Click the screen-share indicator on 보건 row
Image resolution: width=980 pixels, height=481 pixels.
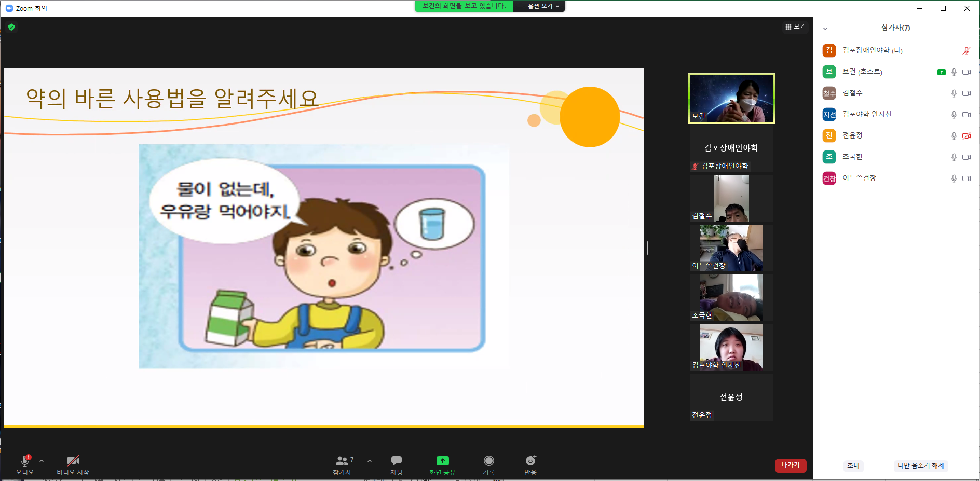tap(942, 72)
